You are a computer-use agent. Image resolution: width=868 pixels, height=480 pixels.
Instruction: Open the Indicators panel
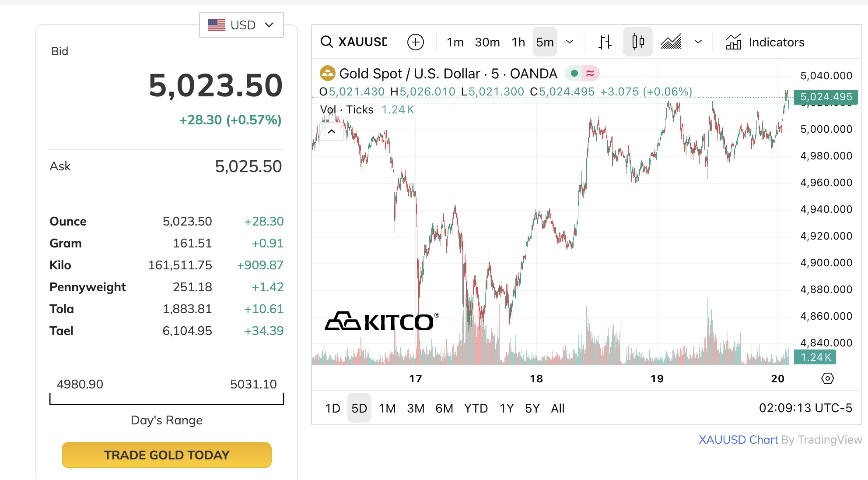(x=765, y=42)
